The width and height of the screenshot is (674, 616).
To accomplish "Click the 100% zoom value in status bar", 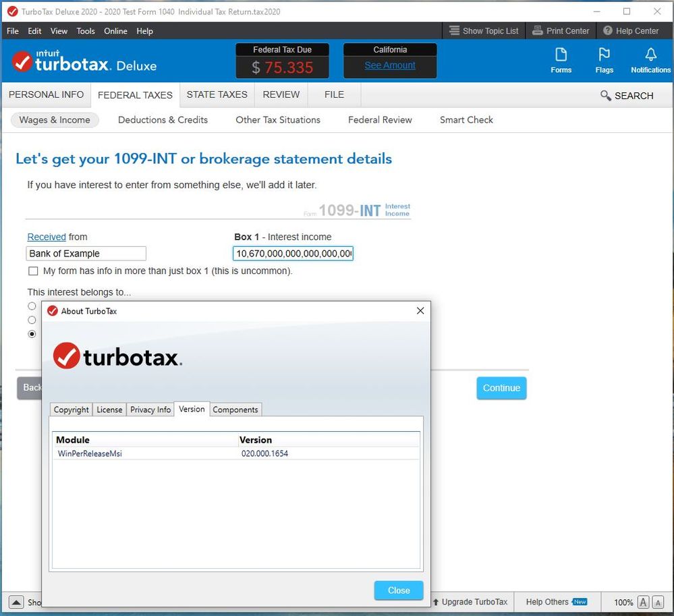I will pyautogui.click(x=623, y=603).
